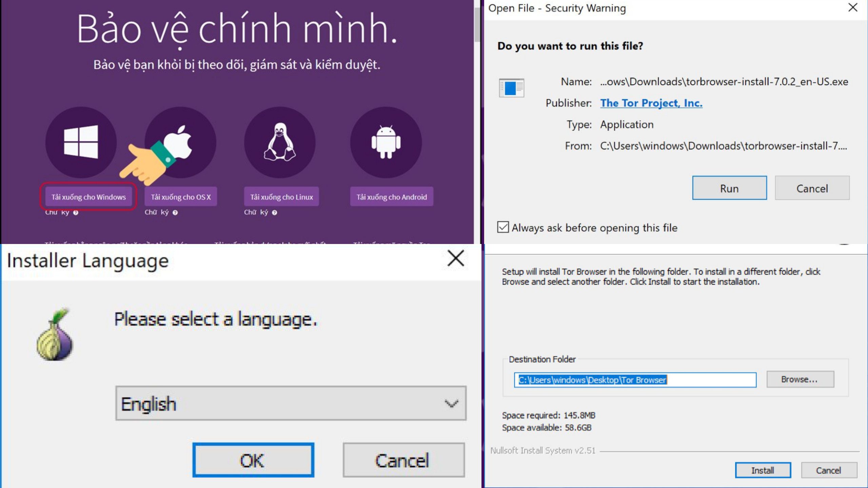
Task: Edit the destination folder input field
Action: (x=634, y=380)
